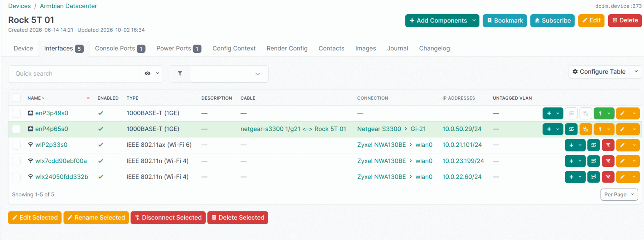Disconnect wireless link on wlx7cdd90ebf00a
Image resolution: width=644 pixels, height=240 pixels.
coord(608,161)
